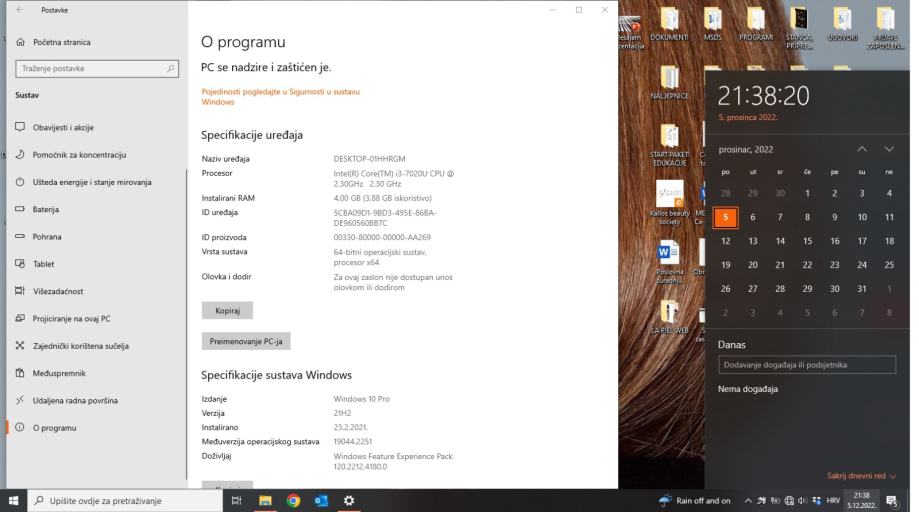Click the taskbar search box

[x=125, y=501]
